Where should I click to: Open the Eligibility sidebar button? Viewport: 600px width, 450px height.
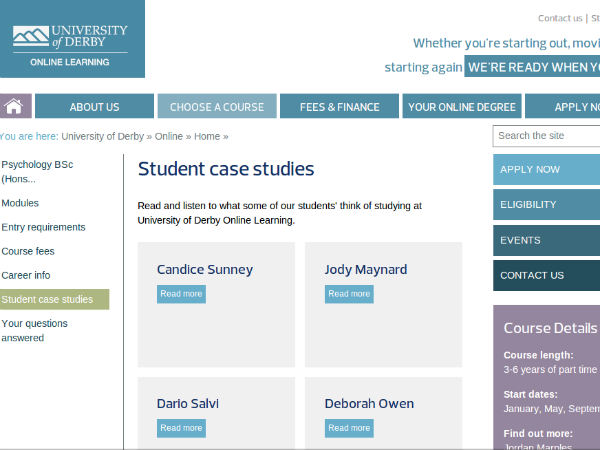546,205
